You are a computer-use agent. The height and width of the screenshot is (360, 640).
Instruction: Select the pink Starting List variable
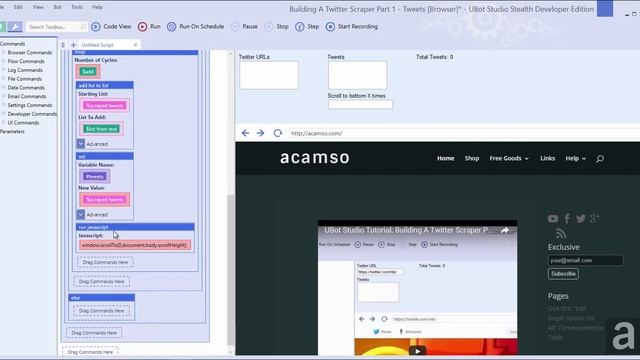pyautogui.click(x=105, y=106)
